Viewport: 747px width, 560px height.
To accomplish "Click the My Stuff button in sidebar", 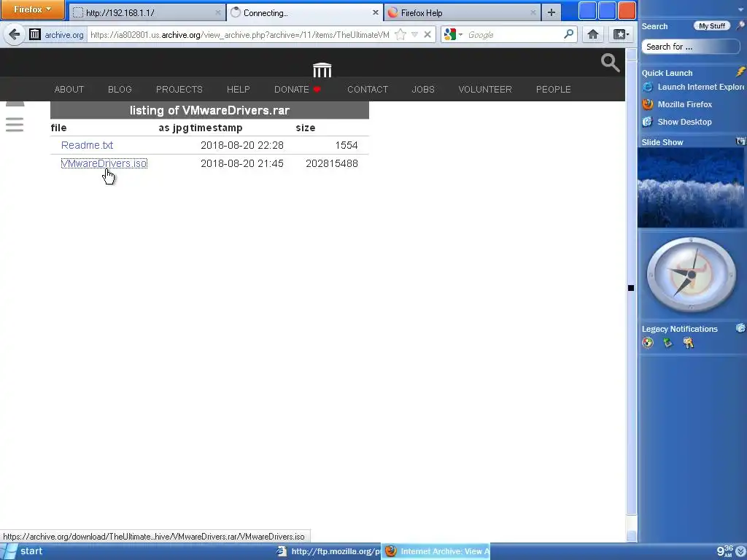I will (712, 26).
